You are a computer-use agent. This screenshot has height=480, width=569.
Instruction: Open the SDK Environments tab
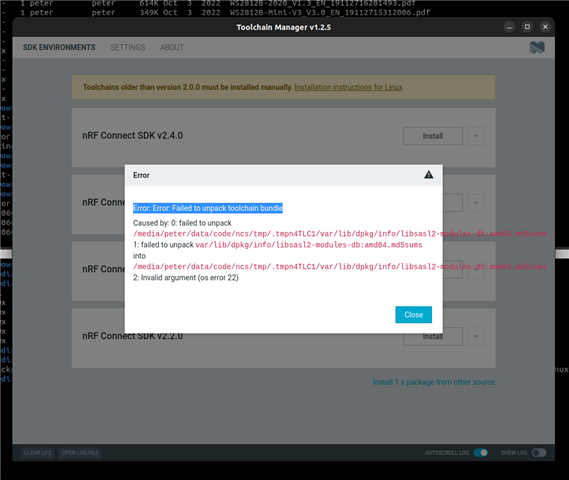(59, 48)
